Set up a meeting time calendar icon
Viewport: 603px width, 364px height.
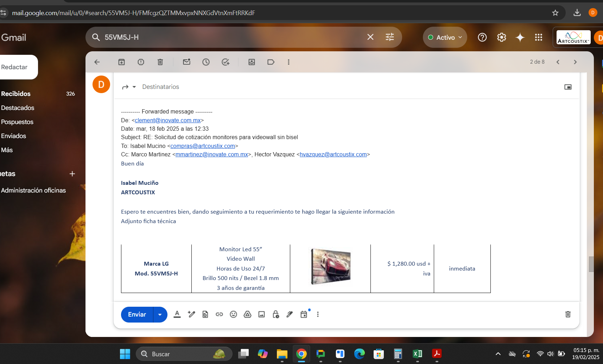[304, 314]
